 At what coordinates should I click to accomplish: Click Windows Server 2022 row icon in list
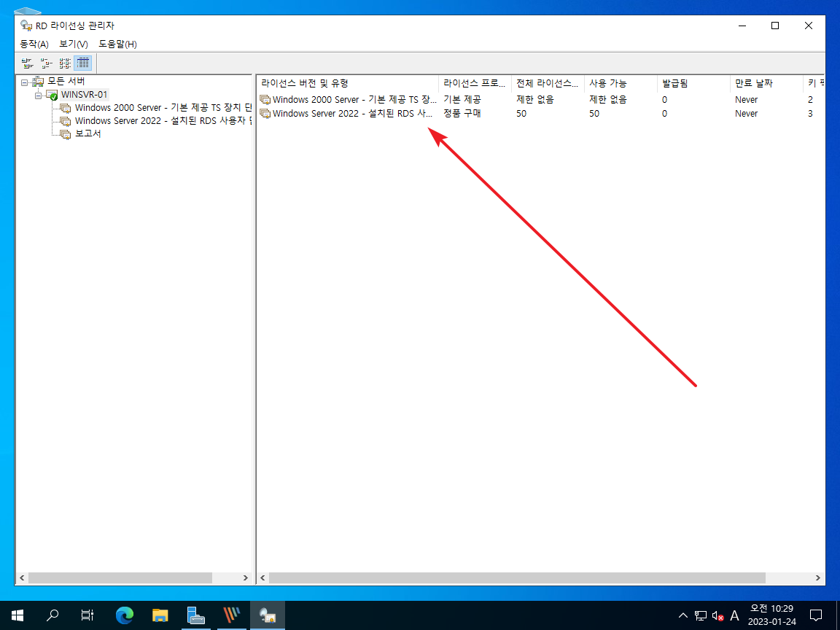(x=265, y=114)
